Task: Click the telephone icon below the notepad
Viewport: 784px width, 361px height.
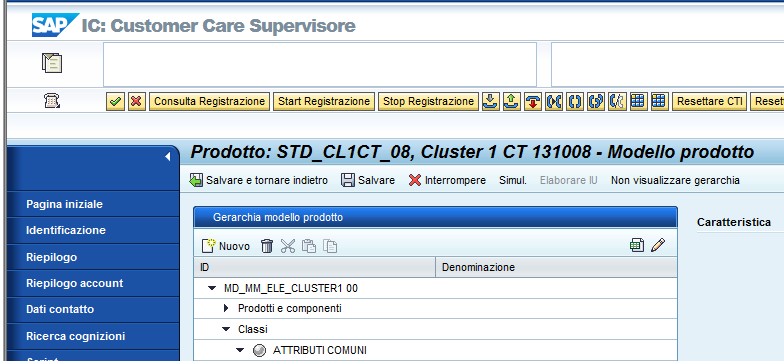Action: pyautogui.click(x=52, y=101)
